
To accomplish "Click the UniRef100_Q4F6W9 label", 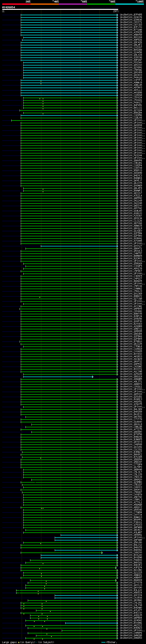I will [131, 540].
